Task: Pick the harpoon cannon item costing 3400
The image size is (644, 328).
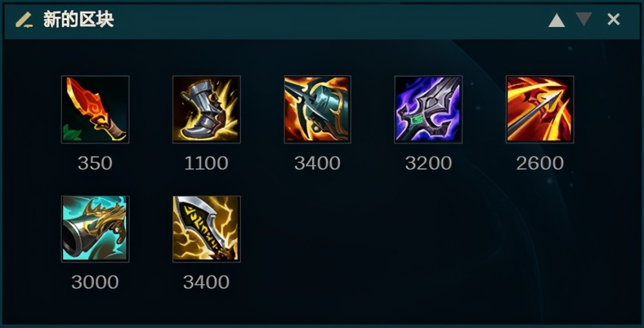Action: [x=317, y=109]
